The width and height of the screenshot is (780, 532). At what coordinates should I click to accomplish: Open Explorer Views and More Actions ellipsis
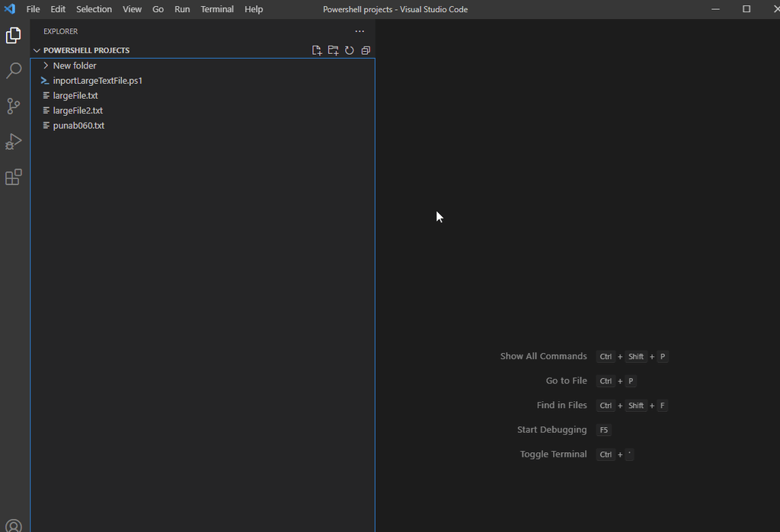pyautogui.click(x=360, y=31)
